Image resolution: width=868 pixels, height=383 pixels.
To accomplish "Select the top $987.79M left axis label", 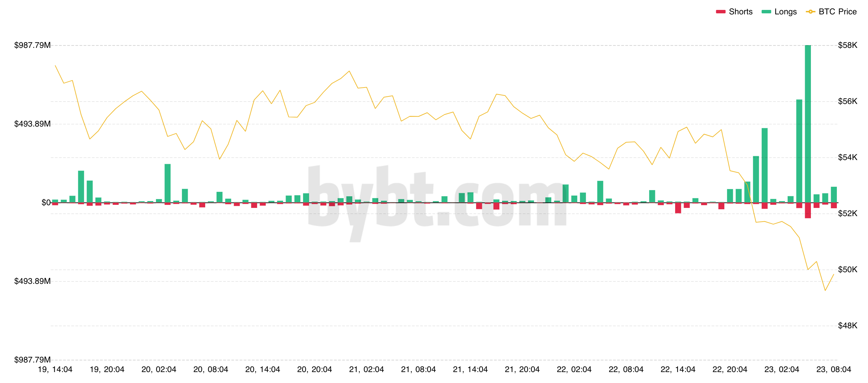I will 32,45.
